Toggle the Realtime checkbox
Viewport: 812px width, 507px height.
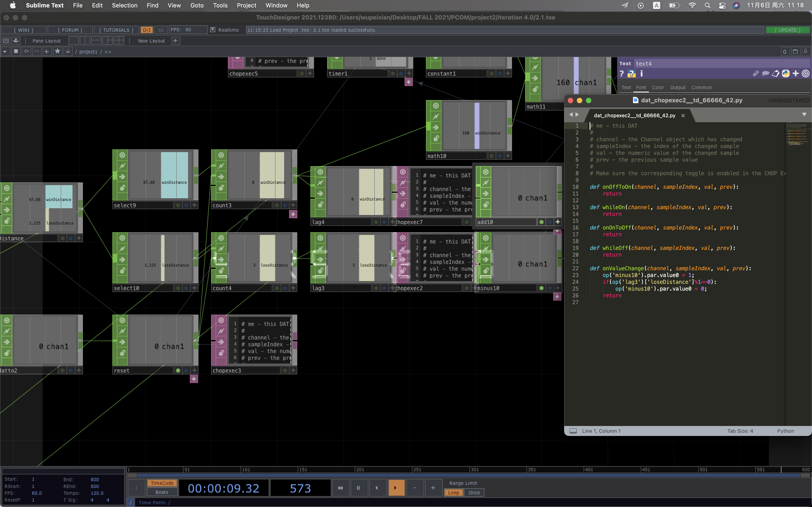(x=213, y=30)
